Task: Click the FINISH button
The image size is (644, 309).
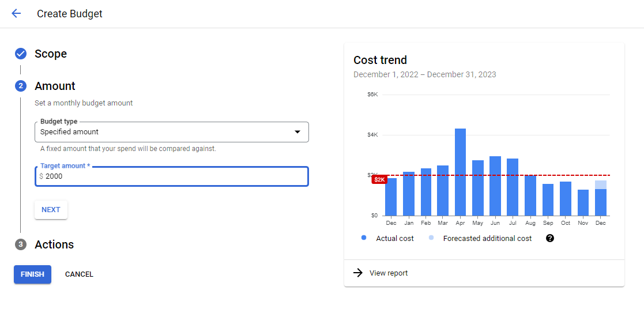Action: (32, 274)
